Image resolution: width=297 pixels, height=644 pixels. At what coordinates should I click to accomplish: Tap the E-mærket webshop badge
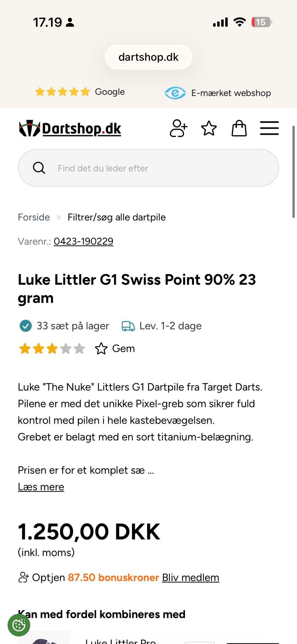(218, 93)
